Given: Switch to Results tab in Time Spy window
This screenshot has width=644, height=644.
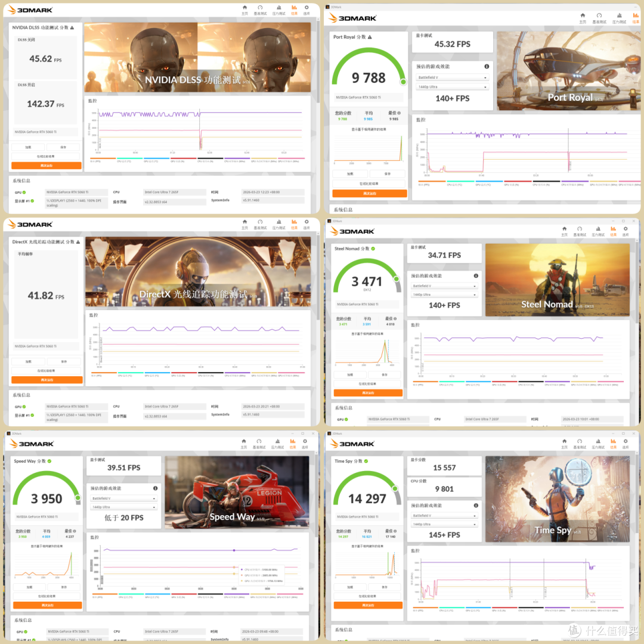Looking at the screenshot, I should click(x=613, y=444).
